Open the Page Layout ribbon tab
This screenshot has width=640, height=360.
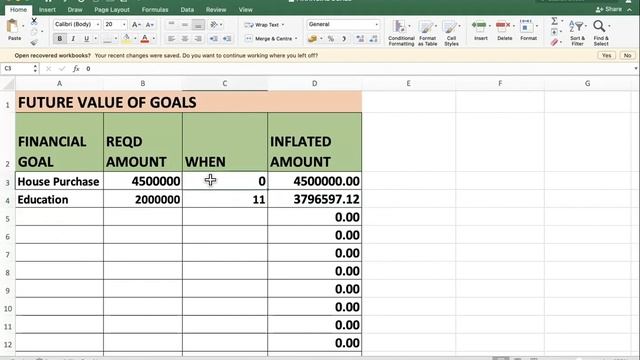tap(112, 9)
